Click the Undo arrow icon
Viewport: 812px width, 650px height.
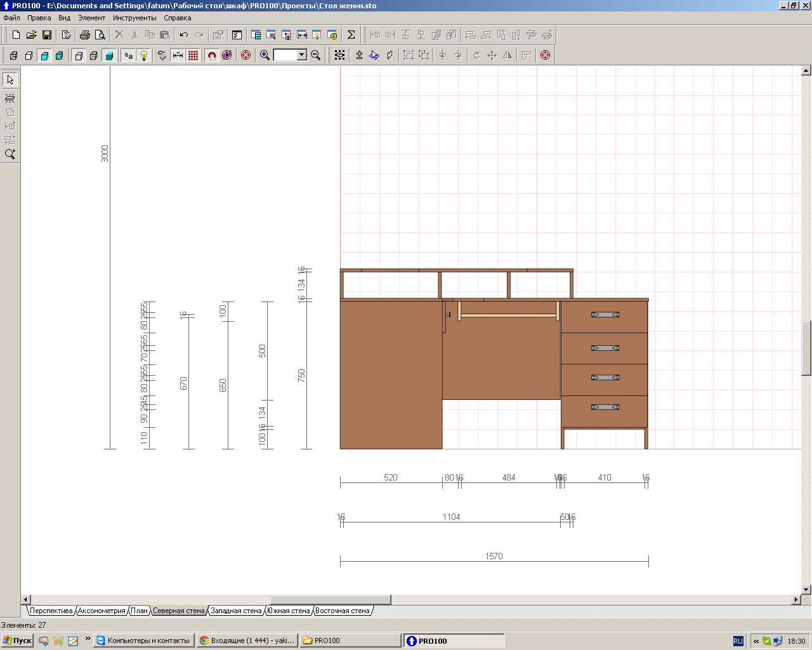click(x=184, y=35)
